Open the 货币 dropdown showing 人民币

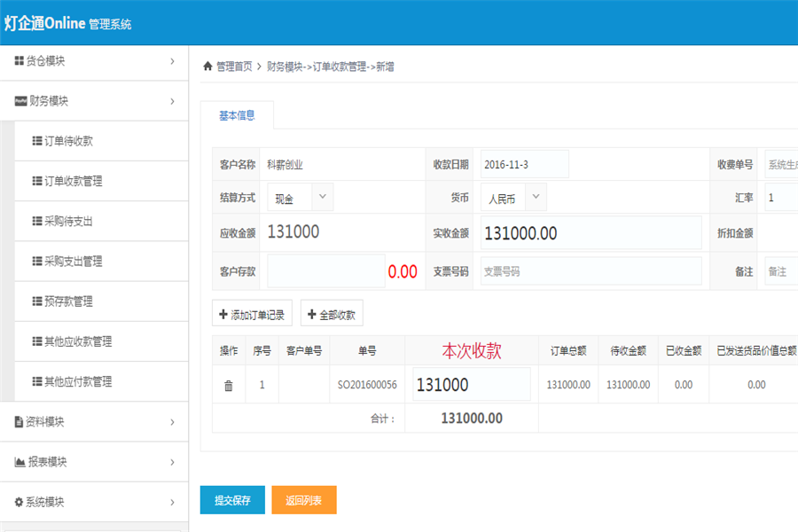(x=513, y=197)
